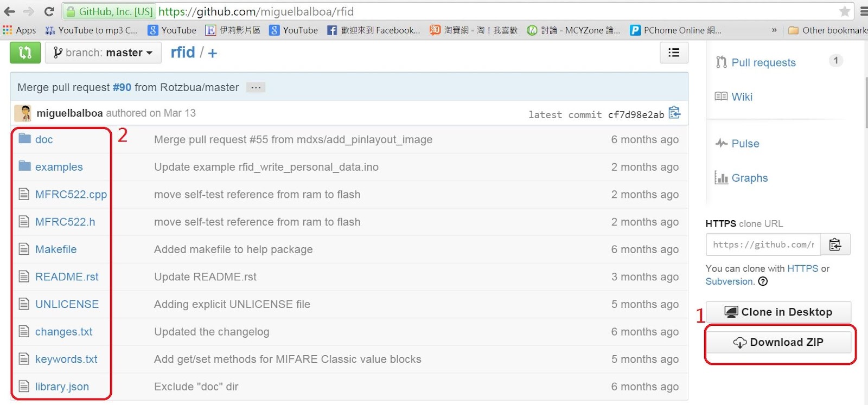Open 'Update example rfid_write_personal_data.ino' commit message
Image resolution: width=868 pixels, height=405 pixels.
(x=266, y=167)
